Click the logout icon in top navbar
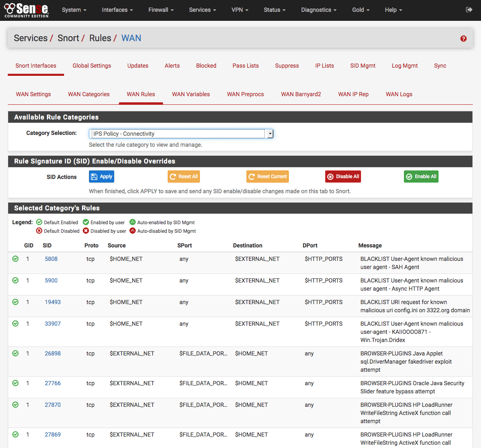This screenshot has width=481, height=448. (x=469, y=10)
